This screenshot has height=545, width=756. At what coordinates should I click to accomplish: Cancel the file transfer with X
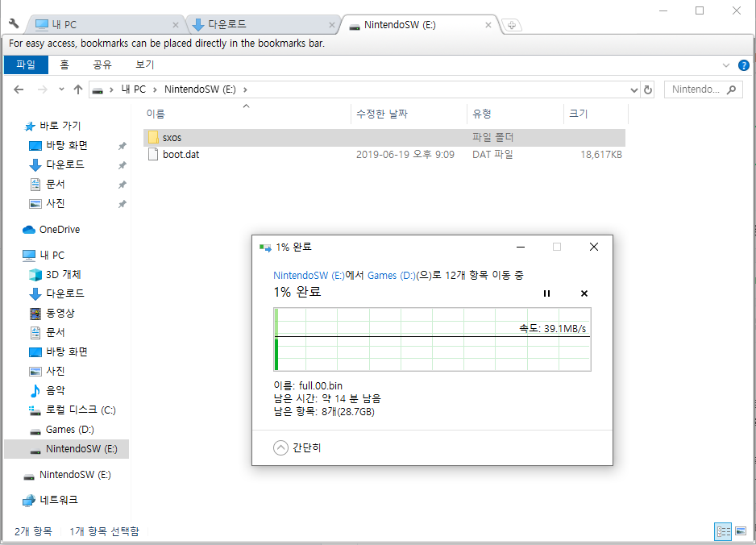pyautogui.click(x=584, y=293)
